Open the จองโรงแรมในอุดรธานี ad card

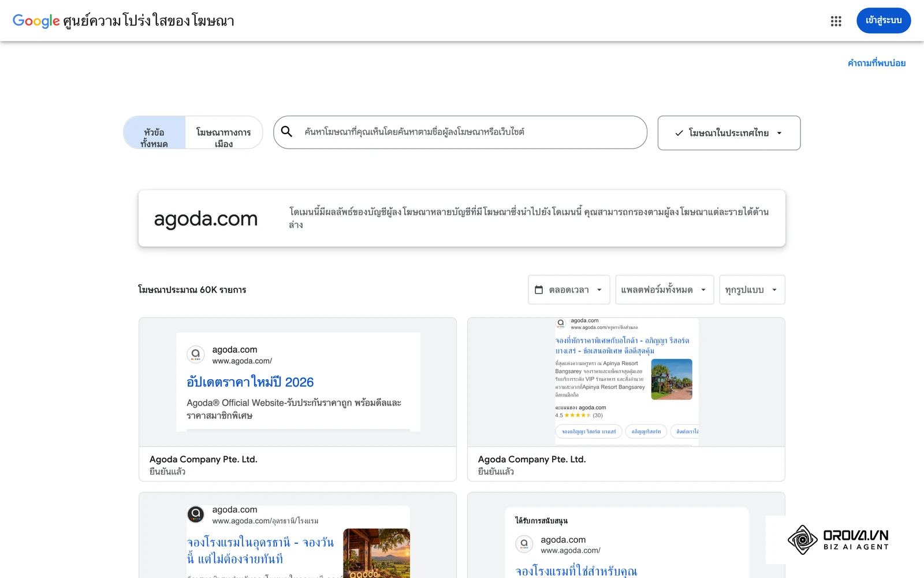297,535
